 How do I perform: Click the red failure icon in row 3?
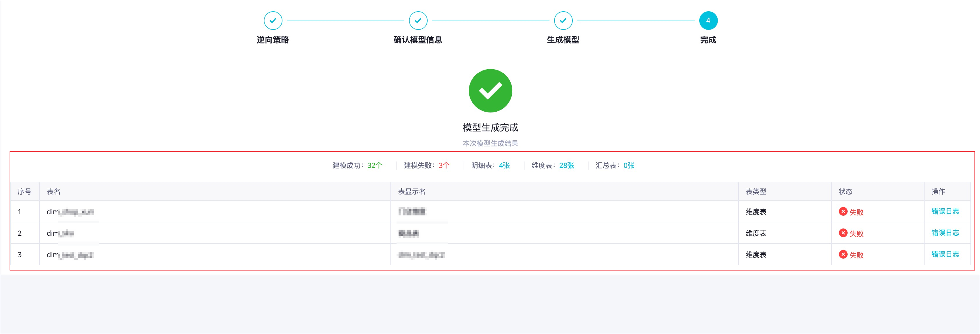(843, 255)
